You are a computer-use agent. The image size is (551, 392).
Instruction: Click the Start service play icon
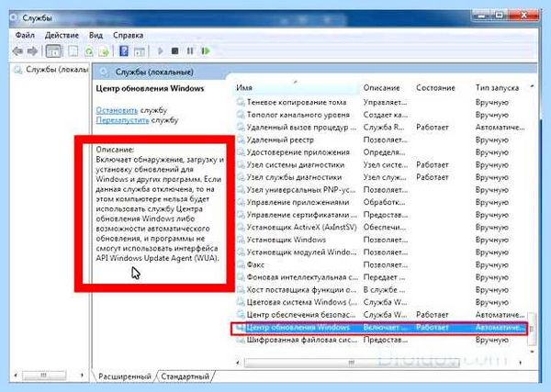(x=160, y=51)
